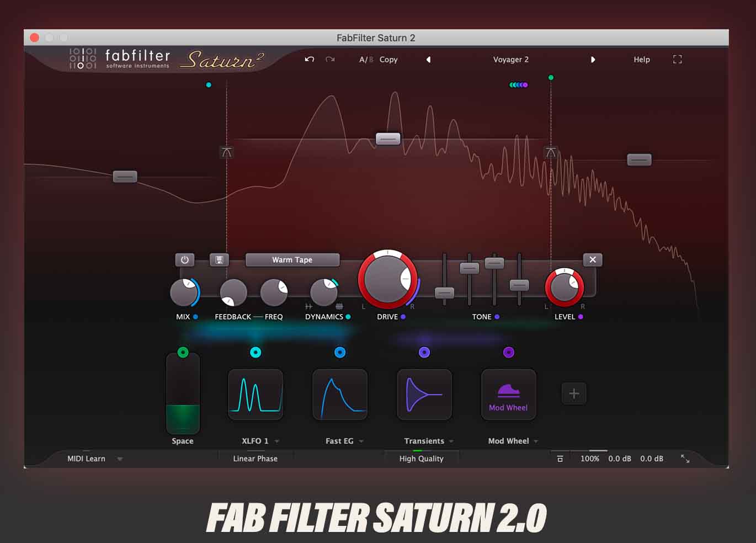756x543 pixels.
Task: Toggle Linear Phase mode
Action: point(255,459)
